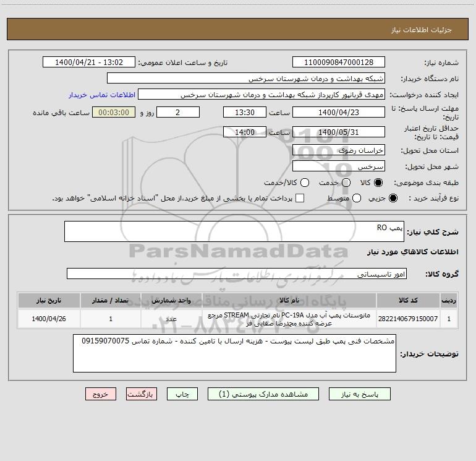Image resolution: width=476 pixels, height=461 pixels.
Task: Click the validity time field 14:00
Action: click(245, 132)
